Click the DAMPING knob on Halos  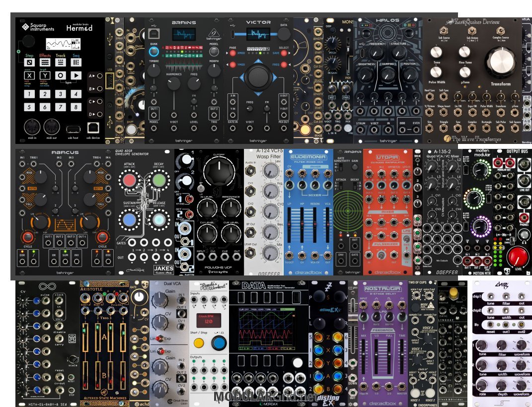(x=388, y=74)
